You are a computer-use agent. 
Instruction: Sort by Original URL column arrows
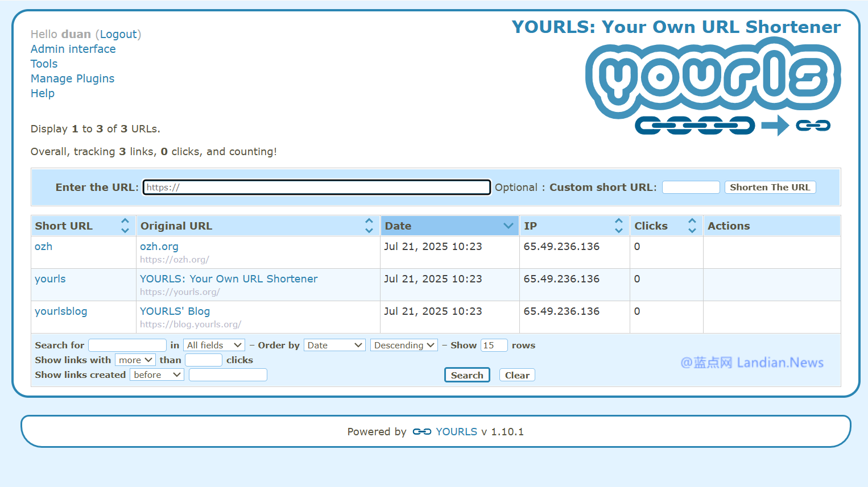(369, 226)
